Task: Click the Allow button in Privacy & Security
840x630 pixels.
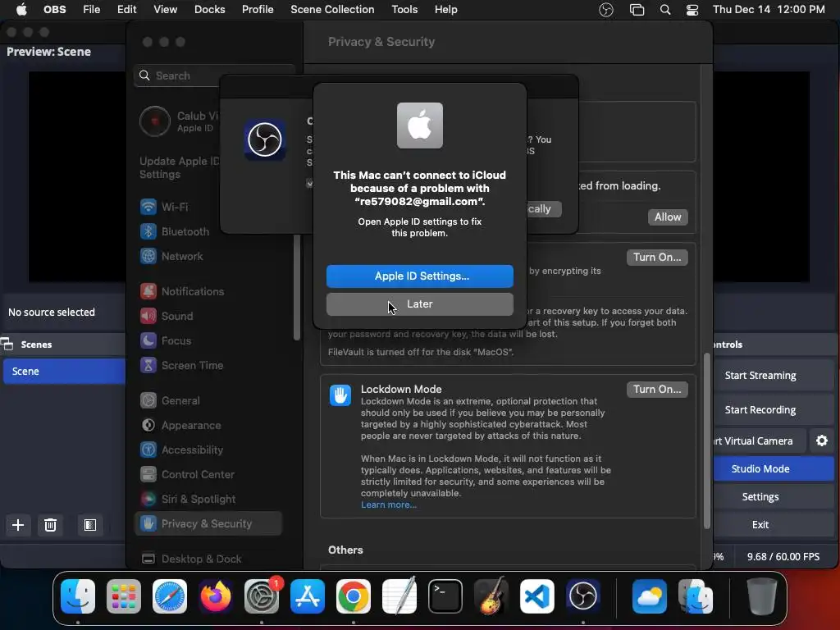Action: [668, 217]
